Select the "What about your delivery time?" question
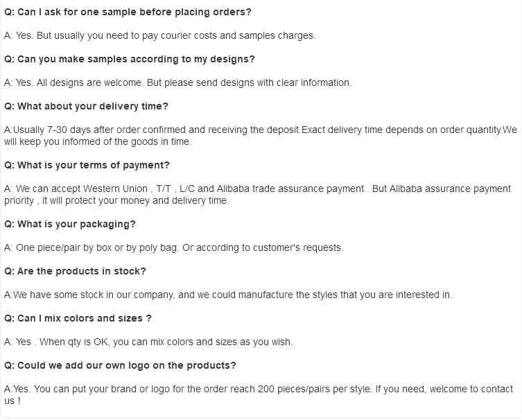Viewport: 522px width, 420px height. click(87, 106)
